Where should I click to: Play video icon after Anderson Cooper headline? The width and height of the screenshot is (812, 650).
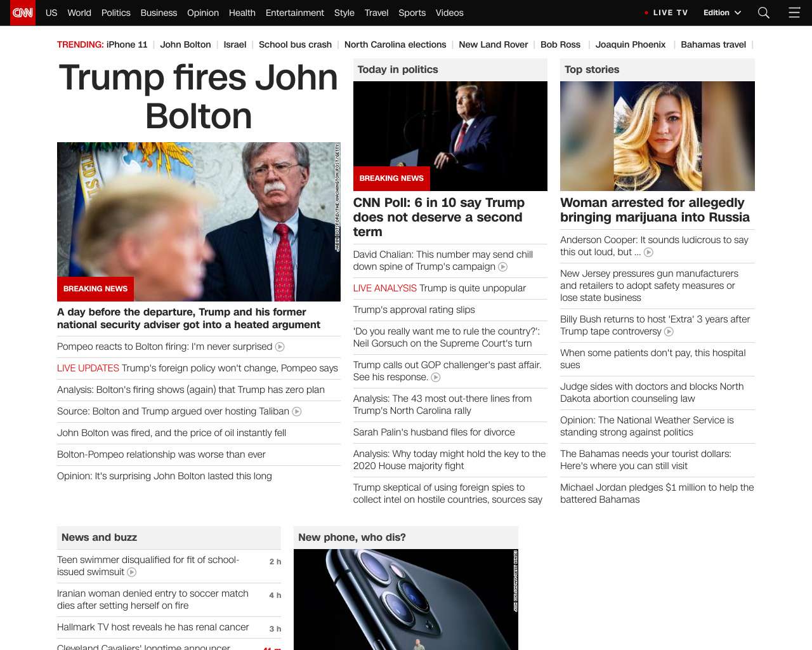[648, 252]
